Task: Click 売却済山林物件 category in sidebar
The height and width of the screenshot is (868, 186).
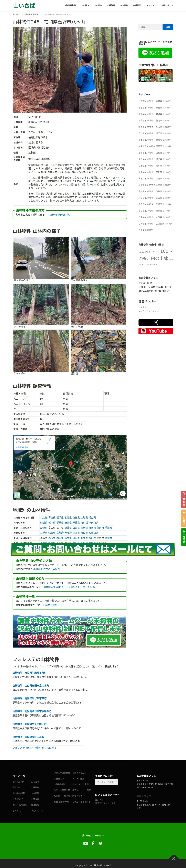Action: click(145, 230)
